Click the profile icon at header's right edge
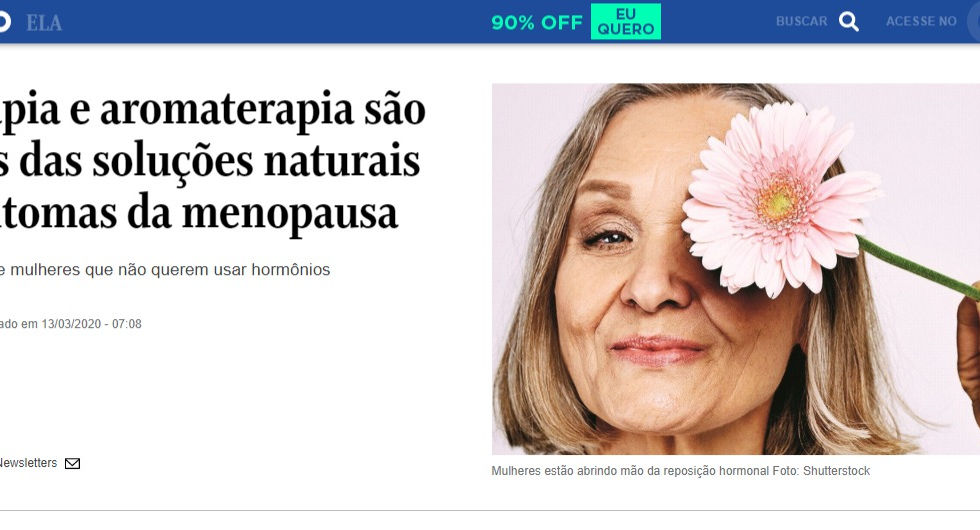Screen dimensions: 980x530 tap(974, 21)
